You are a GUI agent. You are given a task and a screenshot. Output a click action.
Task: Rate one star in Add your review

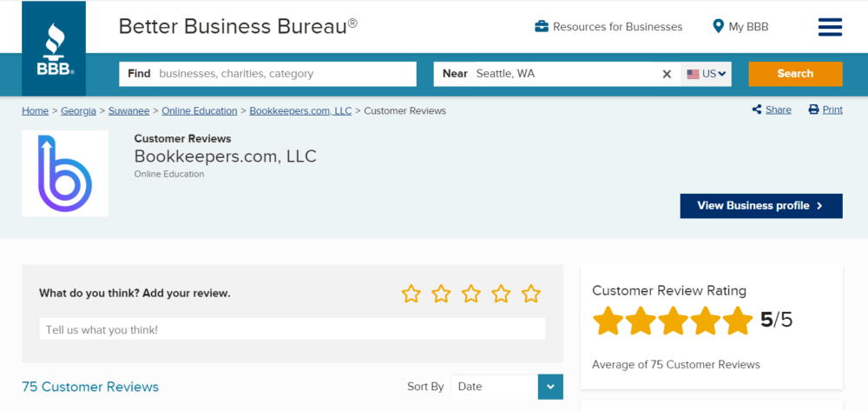[x=411, y=294]
